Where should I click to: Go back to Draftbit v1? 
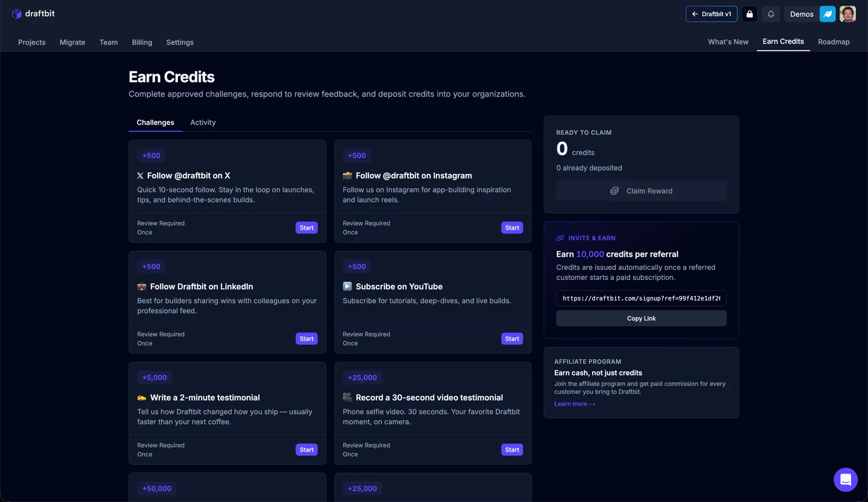click(711, 14)
